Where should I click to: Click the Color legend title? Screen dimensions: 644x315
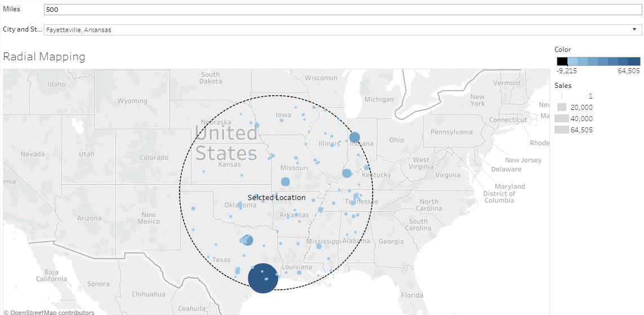coord(563,50)
